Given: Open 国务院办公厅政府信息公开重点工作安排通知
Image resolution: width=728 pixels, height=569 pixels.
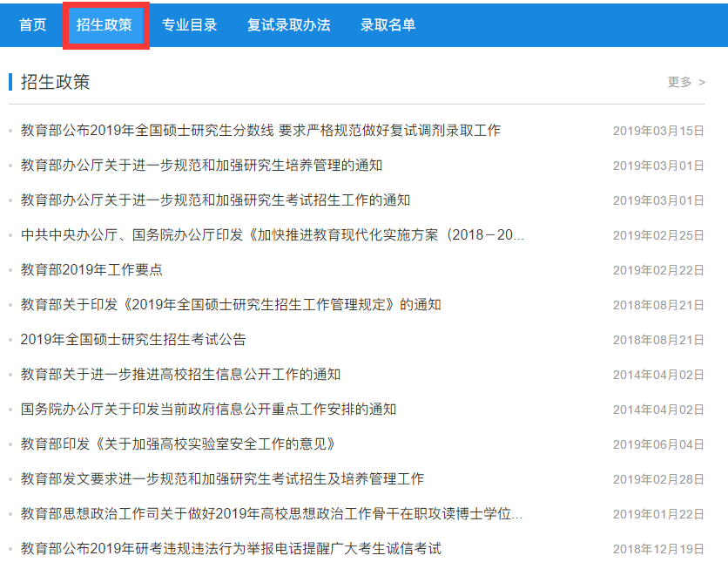Looking at the screenshot, I should 208,410.
